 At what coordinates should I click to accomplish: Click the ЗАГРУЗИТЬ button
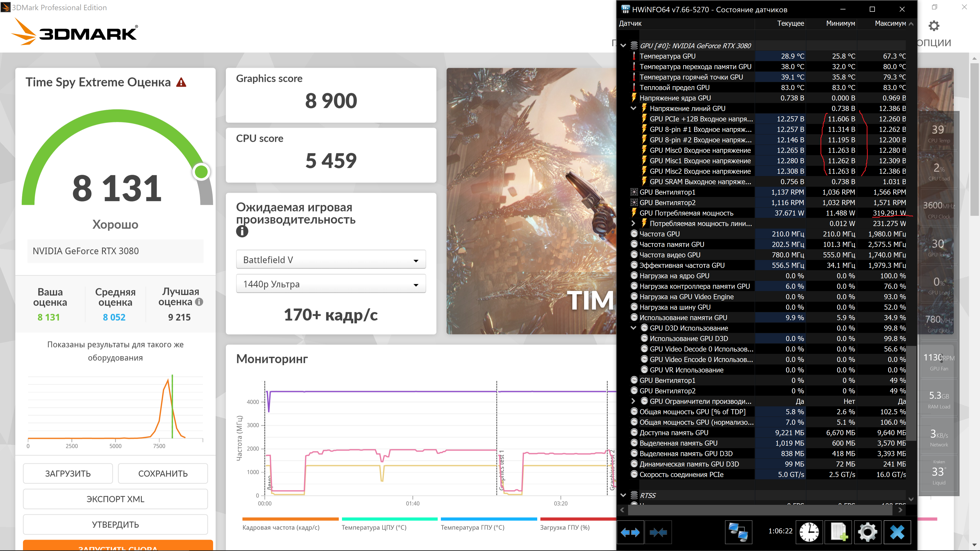68,473
